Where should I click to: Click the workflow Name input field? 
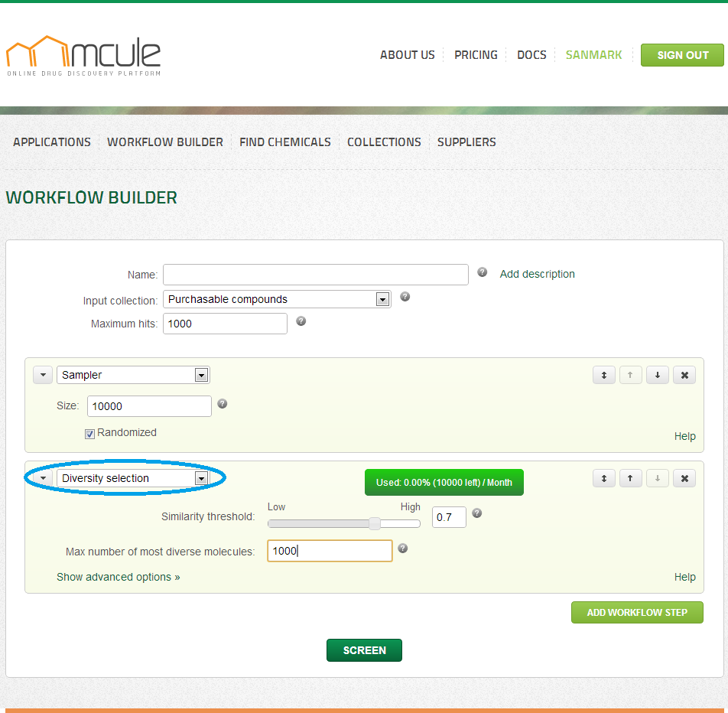click(315, 275)
